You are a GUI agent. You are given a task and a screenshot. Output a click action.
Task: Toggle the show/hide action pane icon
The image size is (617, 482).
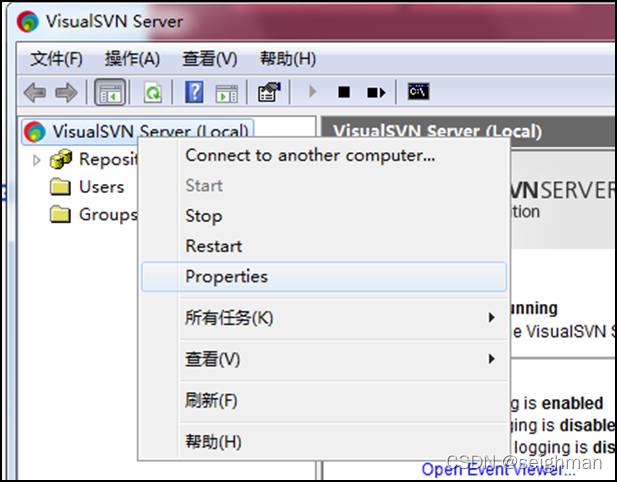[227, 93]
